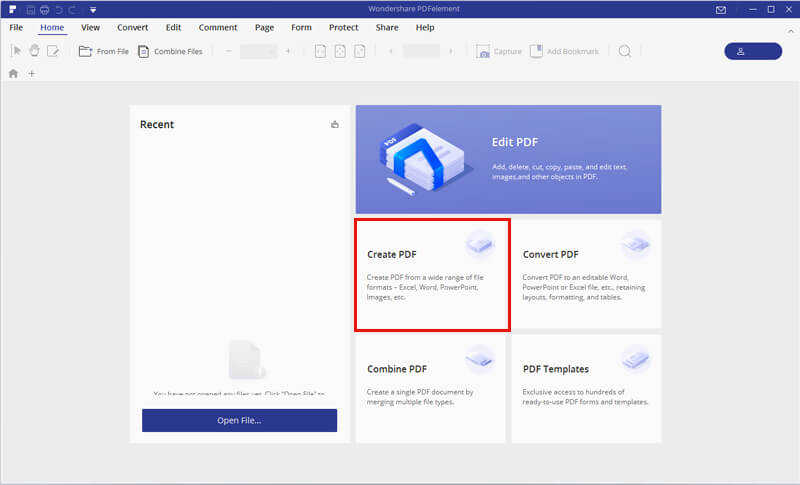Click the Print icon in title bar

(44, 10)
